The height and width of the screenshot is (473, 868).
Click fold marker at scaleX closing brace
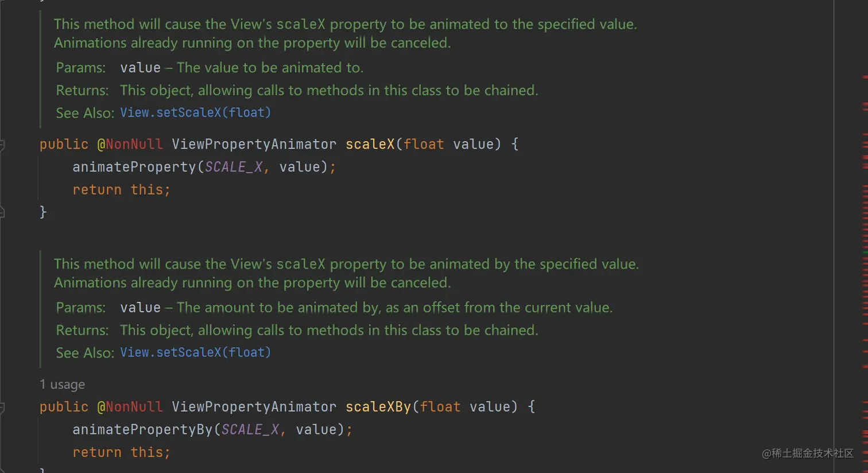2,212
